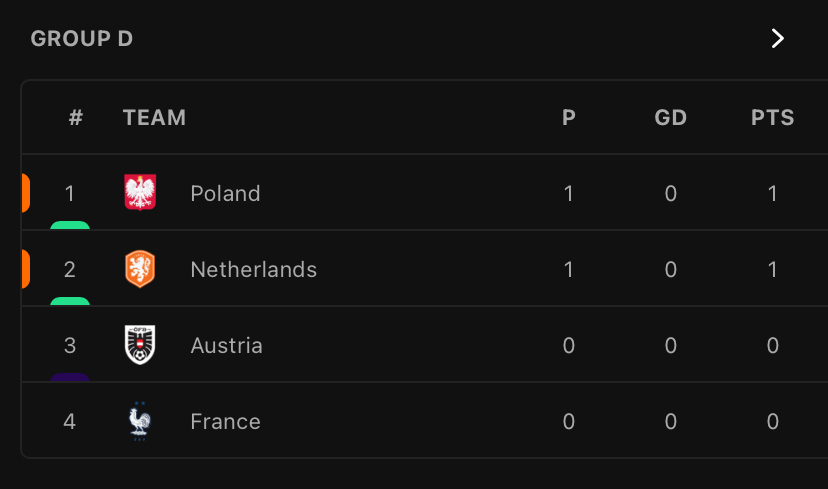Click the green indicator under rank 1
The height and width of the screenshot is (489, 828).
70,226
